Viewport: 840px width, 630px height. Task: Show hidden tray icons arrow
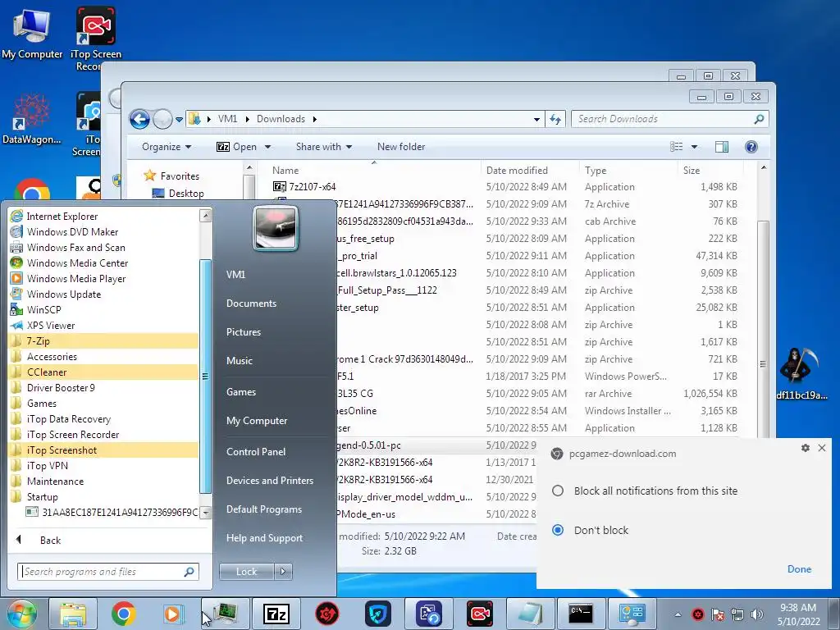(678, 614)
